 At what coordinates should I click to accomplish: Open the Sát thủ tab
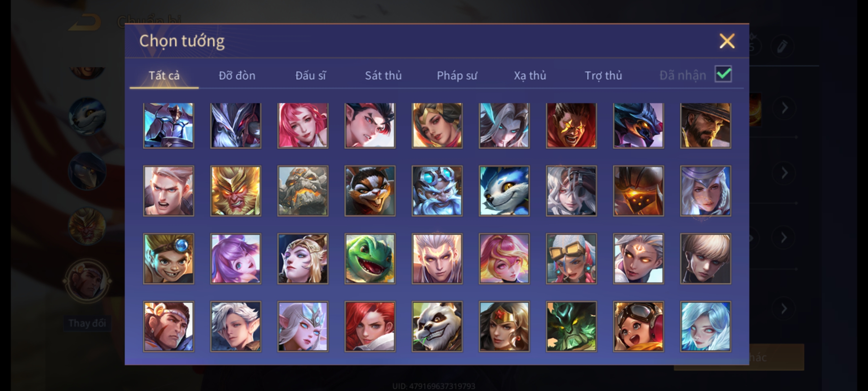coord(383,75)
